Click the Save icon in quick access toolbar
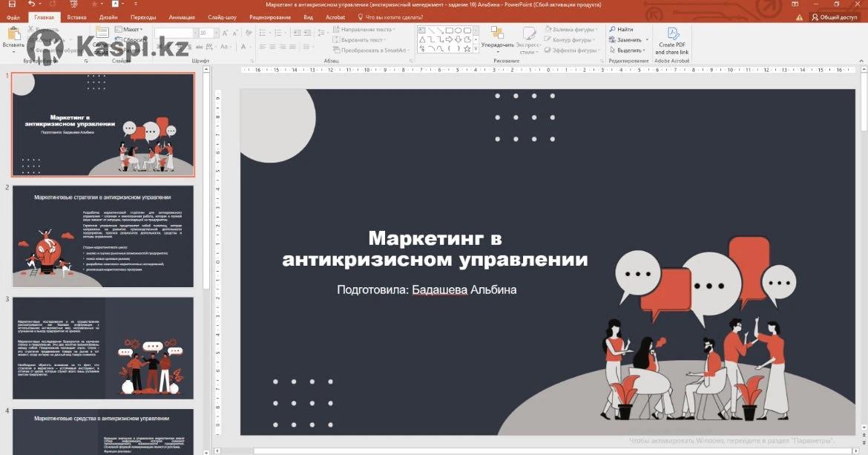Image resolution: width=868 pixels, height=455 pixels. click(11, 4)
